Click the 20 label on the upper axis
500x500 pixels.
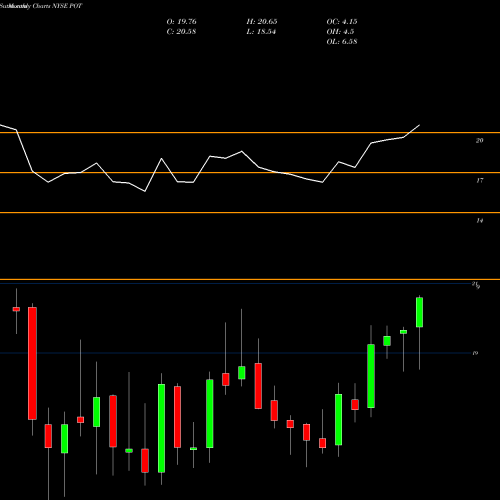[479, 141]
